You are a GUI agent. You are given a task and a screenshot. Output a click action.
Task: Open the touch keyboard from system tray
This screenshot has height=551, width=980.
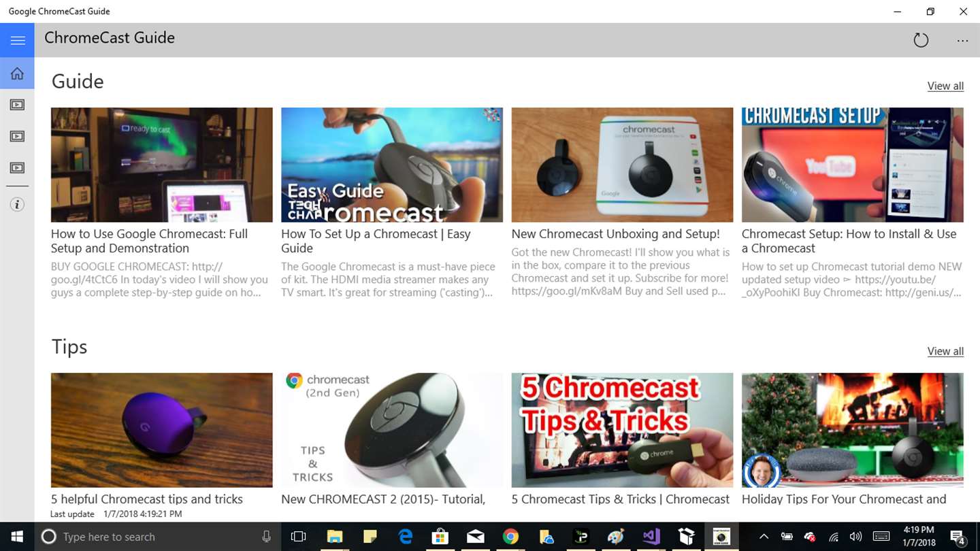(x=881, y=537)
